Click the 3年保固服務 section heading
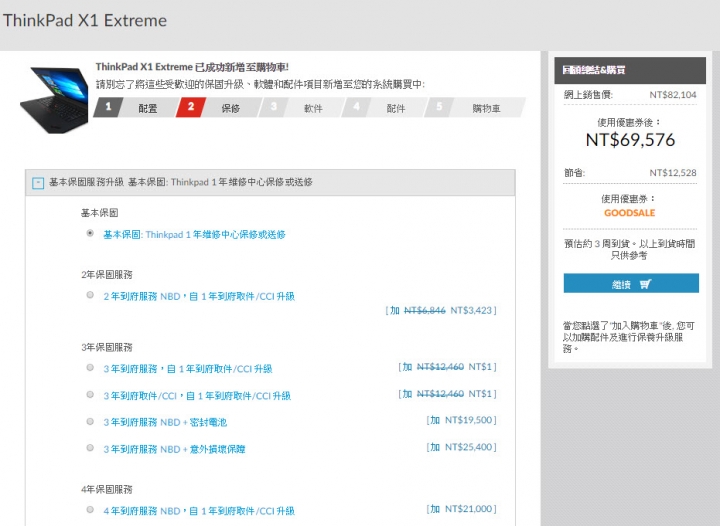The height and width of the screenshot is (526, 720). pos(107,347)
